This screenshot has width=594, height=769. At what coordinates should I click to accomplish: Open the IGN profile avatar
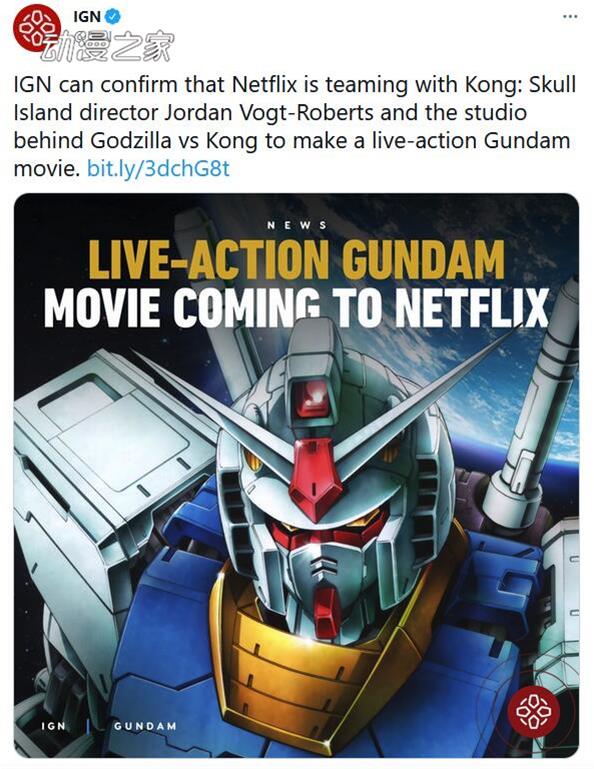point(37,27)
